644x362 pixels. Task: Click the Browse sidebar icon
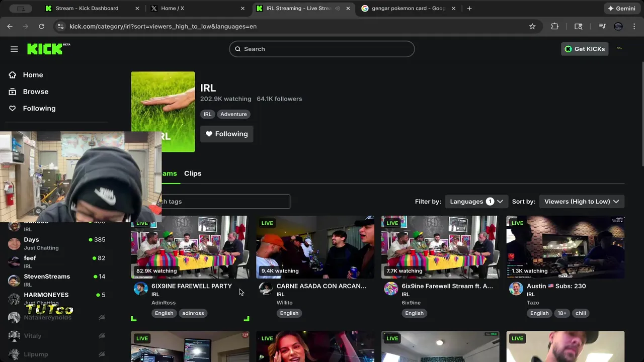(x=13, y=92)
